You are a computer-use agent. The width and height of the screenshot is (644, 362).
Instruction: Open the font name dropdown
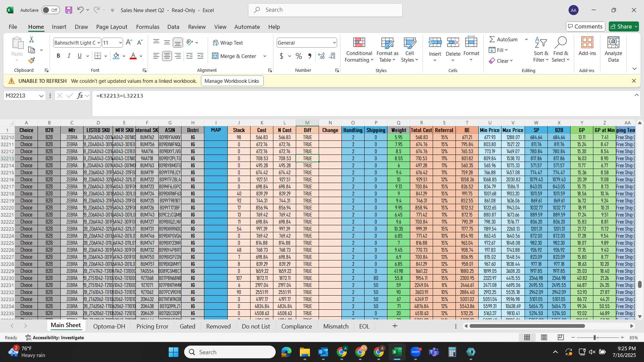point(99,43)
